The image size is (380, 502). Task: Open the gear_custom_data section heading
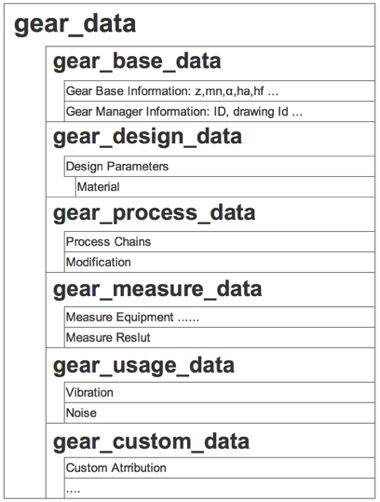151,441
